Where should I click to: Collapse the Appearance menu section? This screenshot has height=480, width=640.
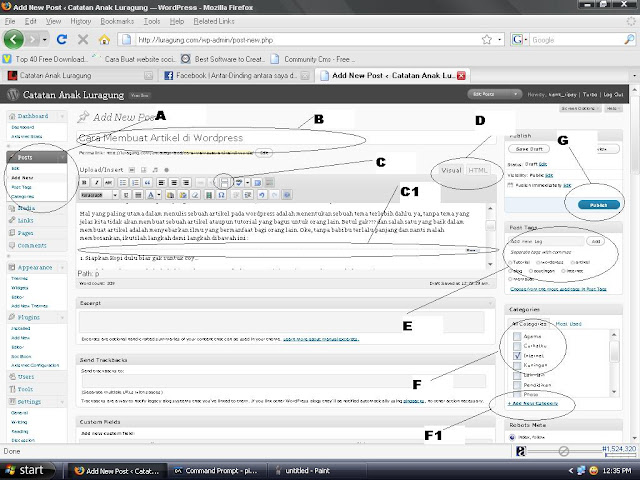tap(62, 268)
